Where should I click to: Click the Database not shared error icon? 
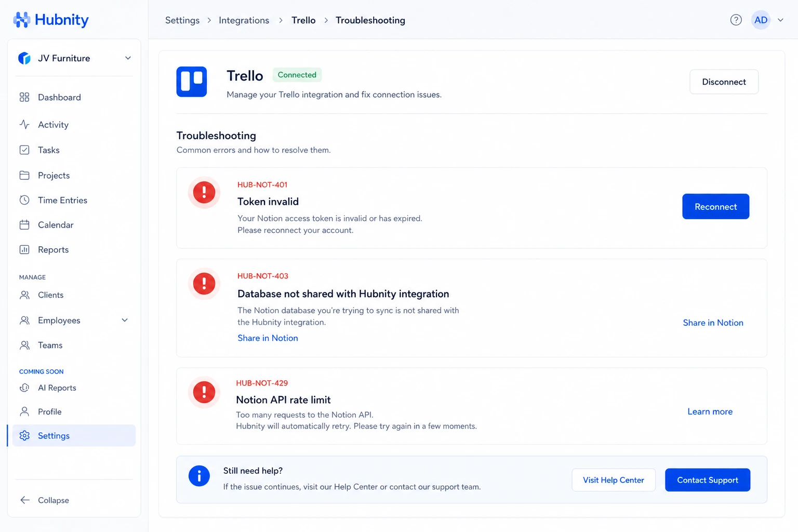click(204, 284)
